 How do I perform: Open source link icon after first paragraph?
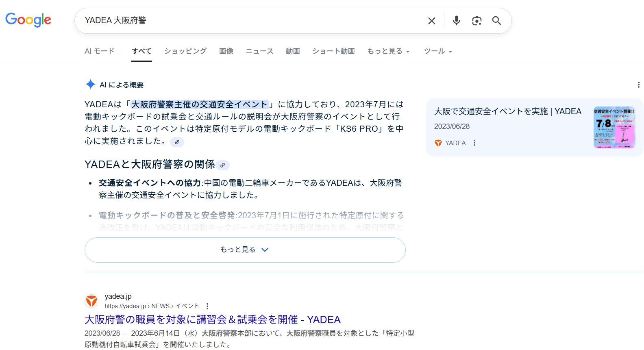177,142
